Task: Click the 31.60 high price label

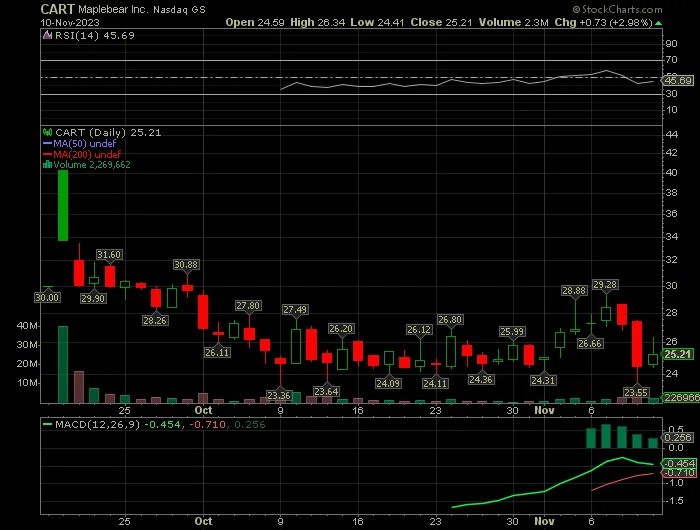Action: click(109, 255)
